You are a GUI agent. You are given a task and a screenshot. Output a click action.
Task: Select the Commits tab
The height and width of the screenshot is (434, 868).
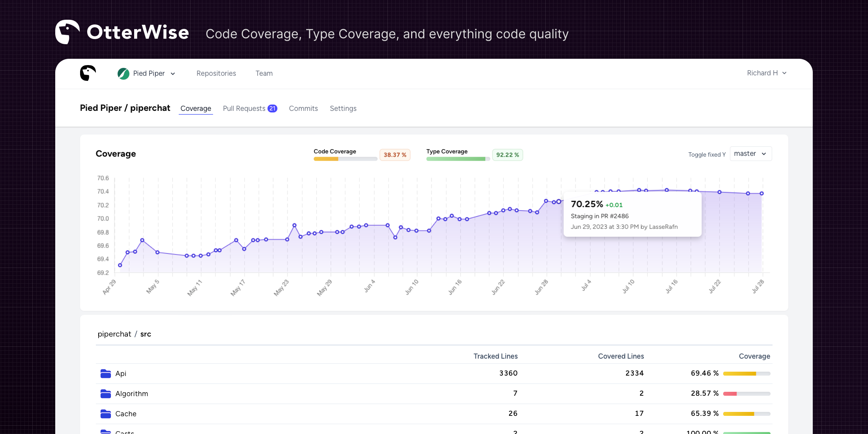click(x=303, y=108)
